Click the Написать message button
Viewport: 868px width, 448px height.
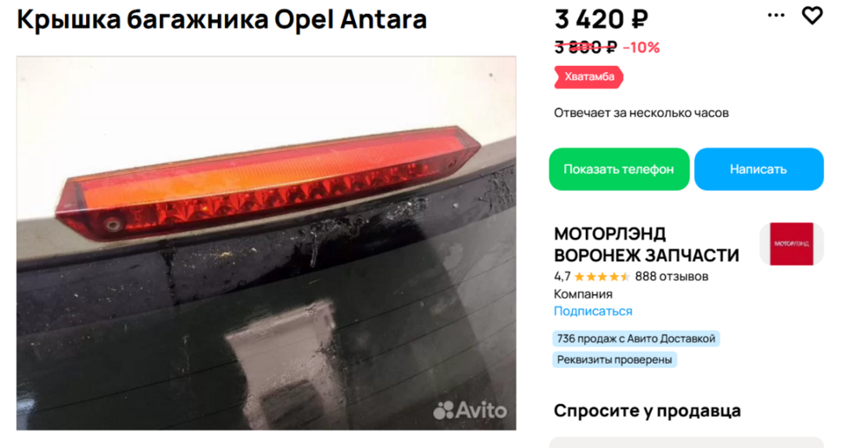tap(759, 169)
